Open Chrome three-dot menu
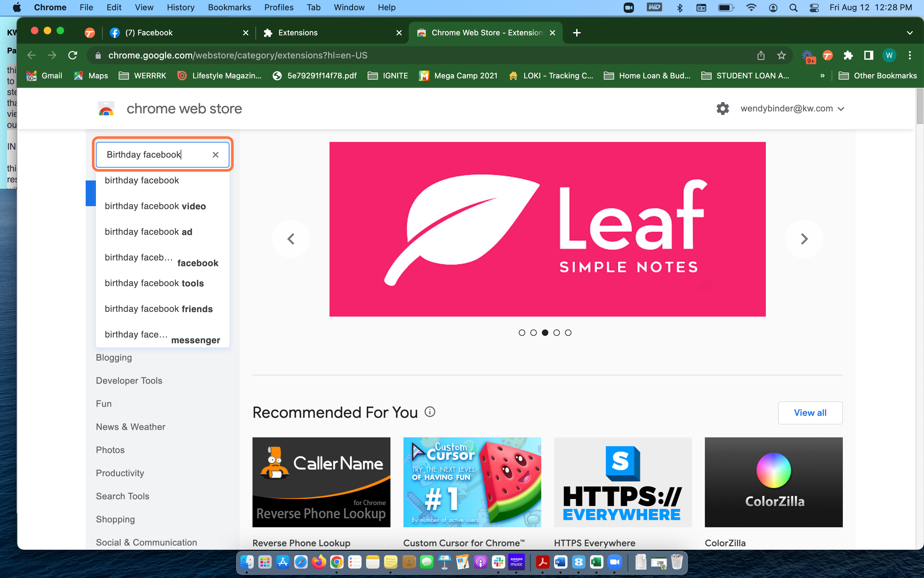This screenshot has height=578, width=924. (x=910, y=56)
